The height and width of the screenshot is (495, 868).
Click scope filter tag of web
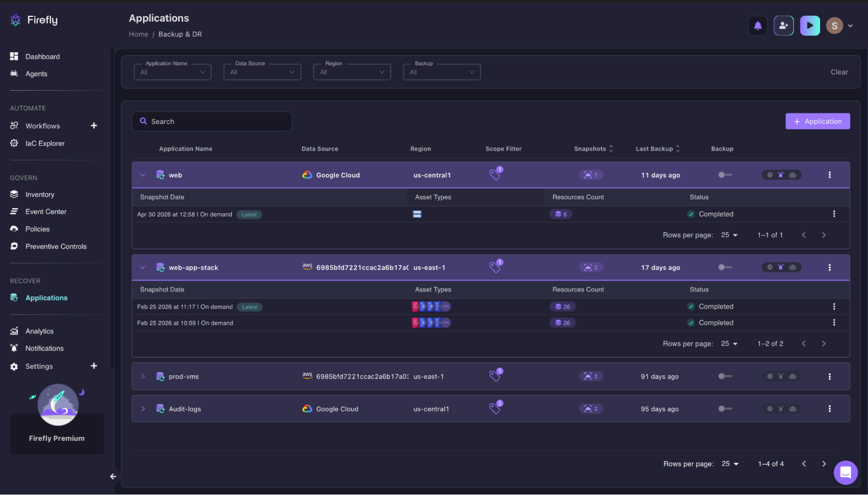tap(495, 174)
